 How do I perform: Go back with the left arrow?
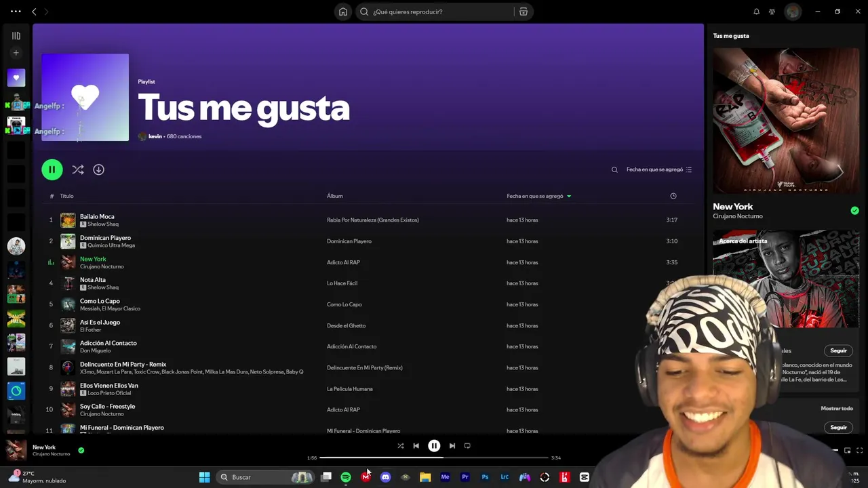[34, 12]
